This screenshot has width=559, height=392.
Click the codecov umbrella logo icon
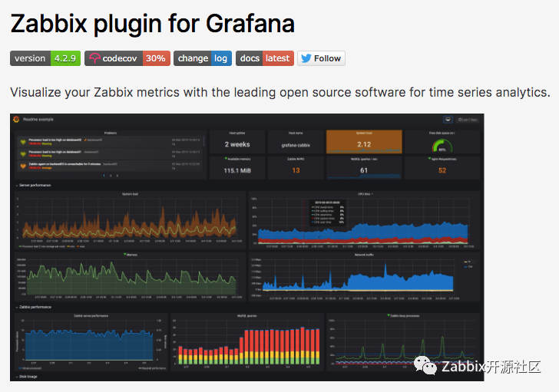94,58
